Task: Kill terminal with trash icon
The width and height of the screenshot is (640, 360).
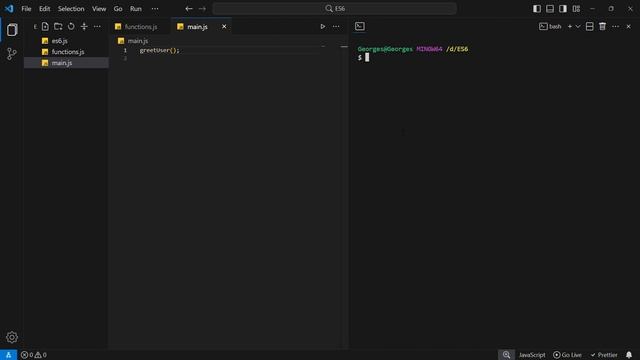Action: coord(602,27)
